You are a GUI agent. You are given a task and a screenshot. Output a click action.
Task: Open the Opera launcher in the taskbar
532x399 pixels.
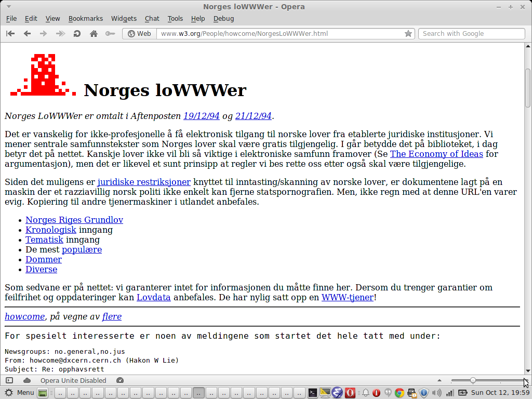(x=350, y=393)
